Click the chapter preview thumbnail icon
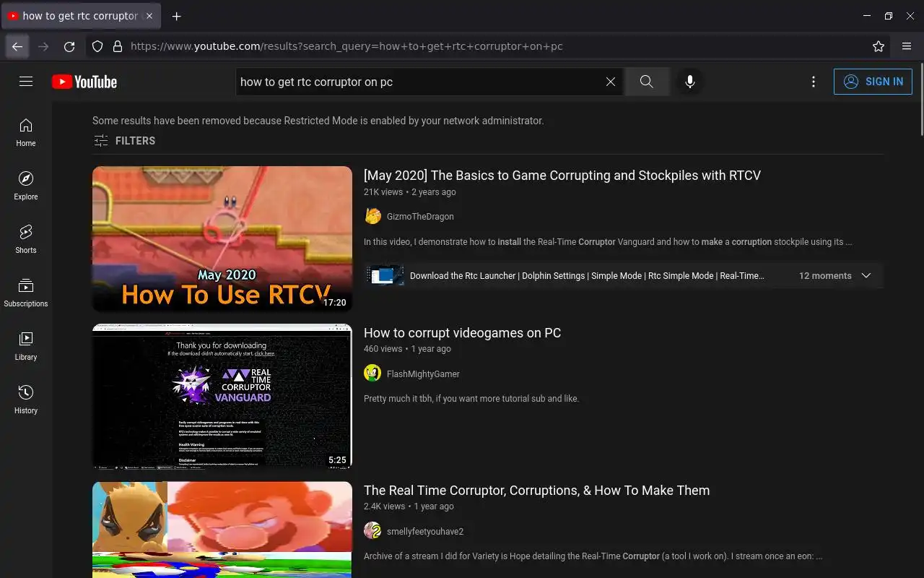The image size is (924, 578). [384, 276]
